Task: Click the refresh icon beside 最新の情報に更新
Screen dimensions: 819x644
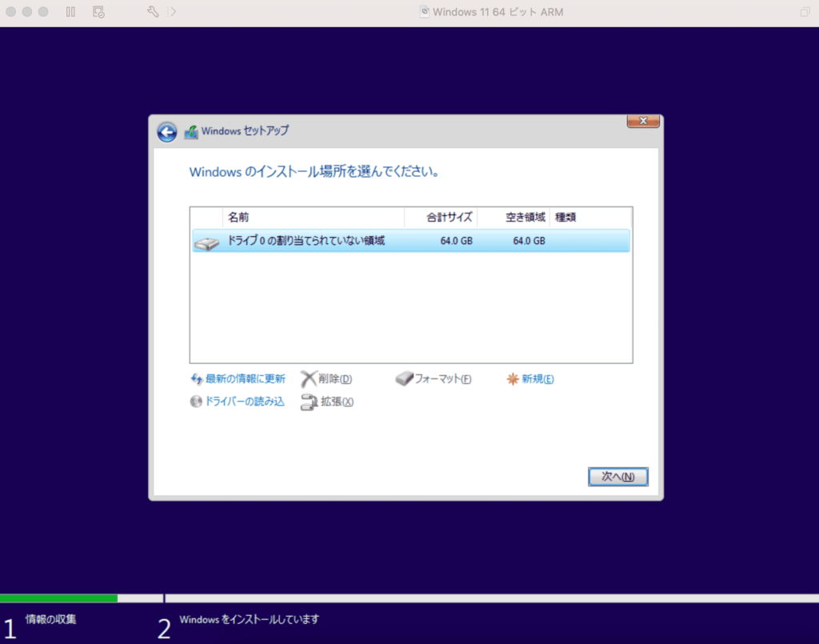Action: coord(197,378)
